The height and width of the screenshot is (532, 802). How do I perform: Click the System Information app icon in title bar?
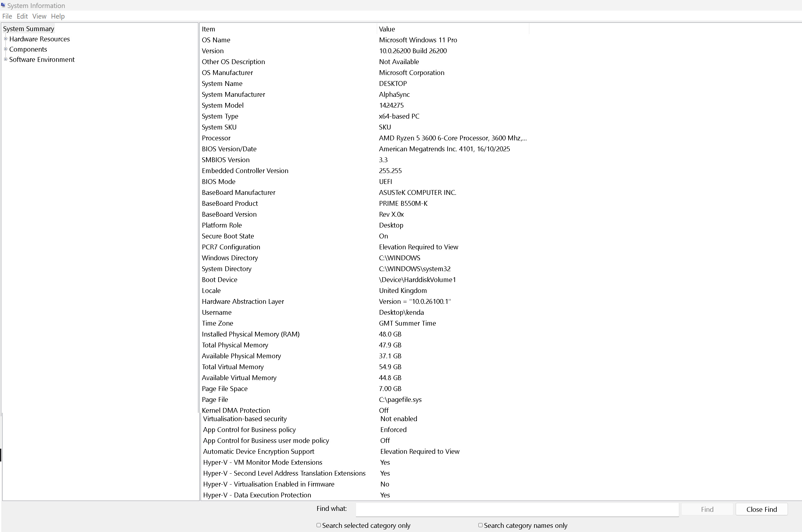coord(3,5)
